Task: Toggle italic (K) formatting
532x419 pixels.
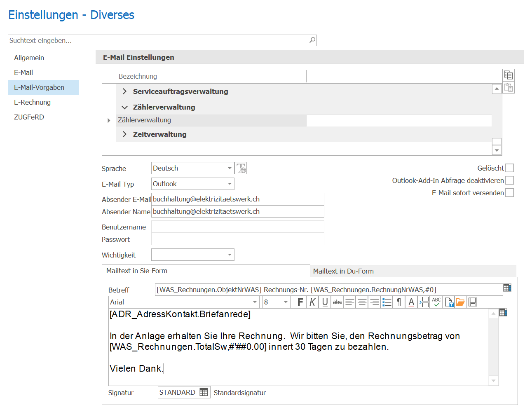Action: pos(312,302)
